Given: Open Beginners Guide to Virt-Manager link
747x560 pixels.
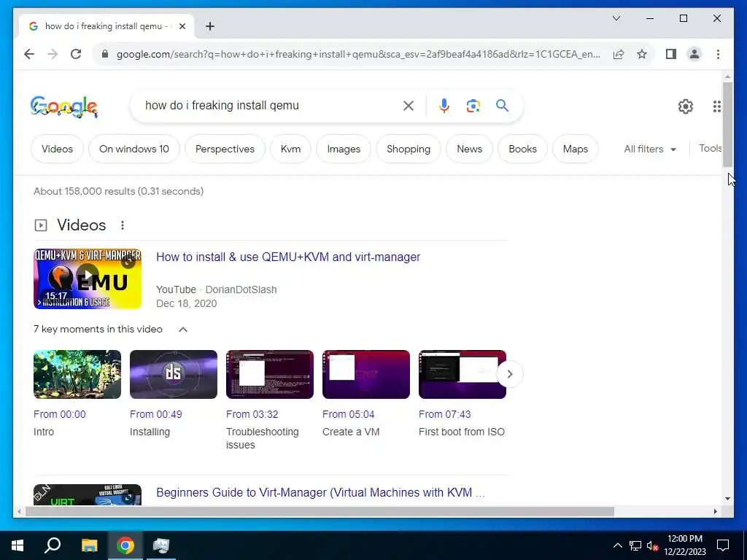Looking at the screenshot, I should pos(320,492).
